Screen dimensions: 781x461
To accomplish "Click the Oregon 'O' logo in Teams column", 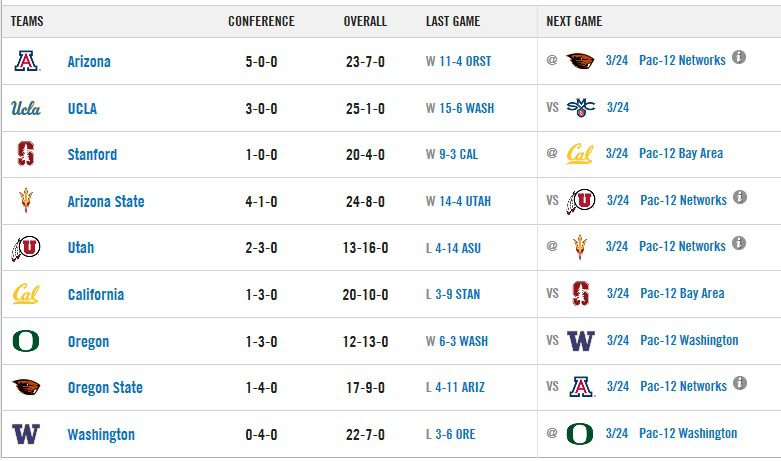I will point(26,341).
